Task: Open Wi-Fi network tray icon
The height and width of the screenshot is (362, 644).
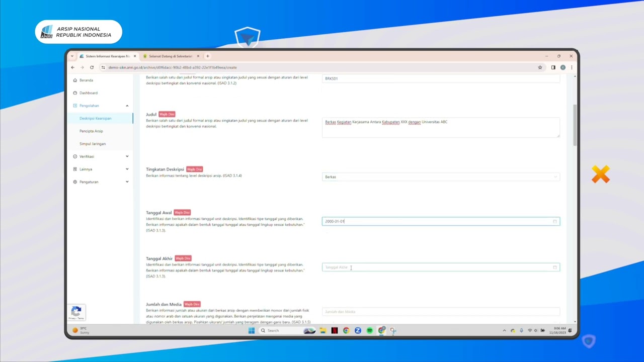Action: pos(530,330)
